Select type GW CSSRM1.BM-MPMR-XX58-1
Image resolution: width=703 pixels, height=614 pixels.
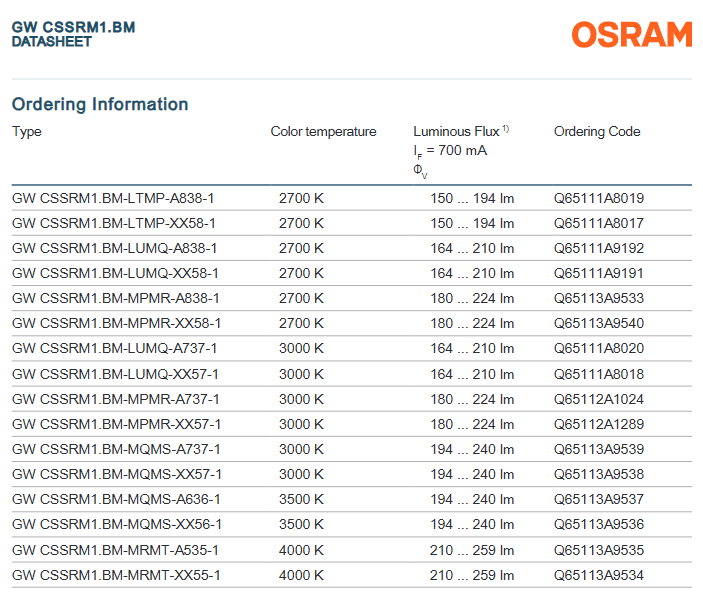click(117, 323)
